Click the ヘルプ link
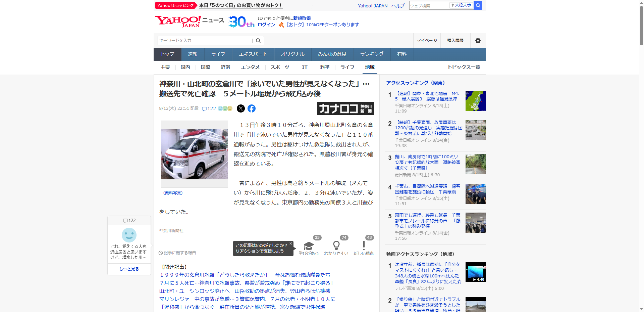 click(x=398, y=6)
